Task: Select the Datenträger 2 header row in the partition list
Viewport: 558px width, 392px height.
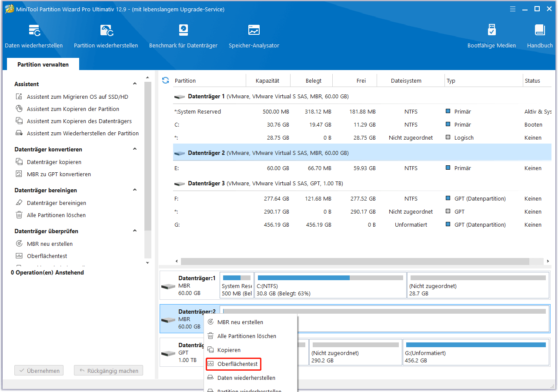Action: [362, 153]
